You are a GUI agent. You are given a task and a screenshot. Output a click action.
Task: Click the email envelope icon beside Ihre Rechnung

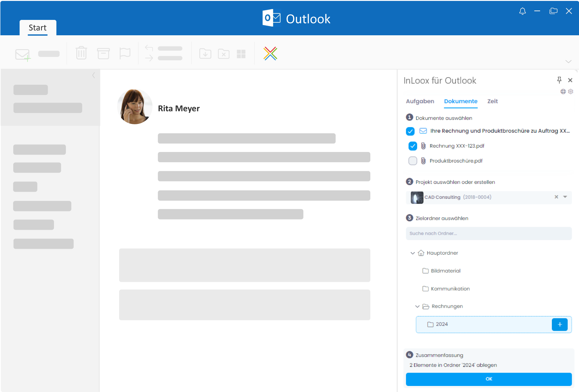click(423, 131)
